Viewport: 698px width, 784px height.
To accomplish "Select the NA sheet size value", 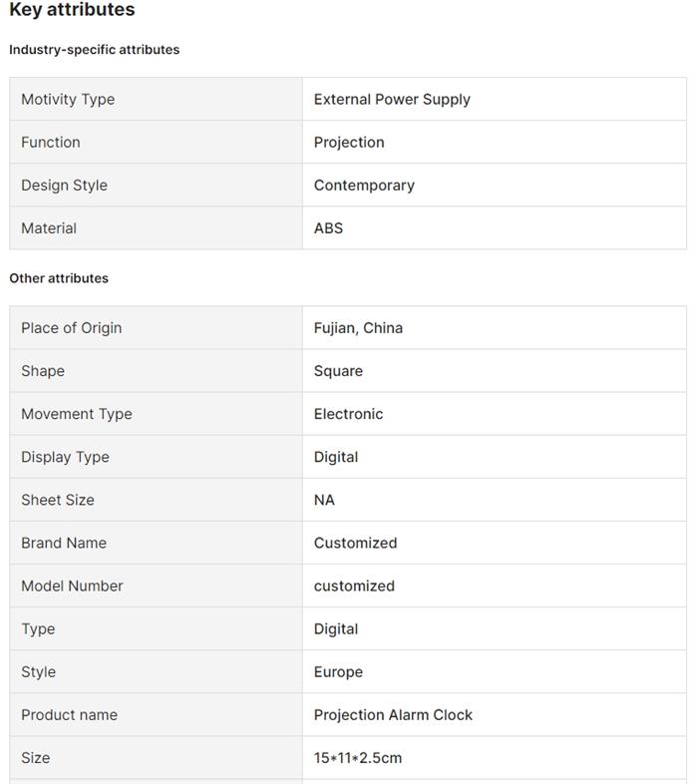I will point(324,500).
